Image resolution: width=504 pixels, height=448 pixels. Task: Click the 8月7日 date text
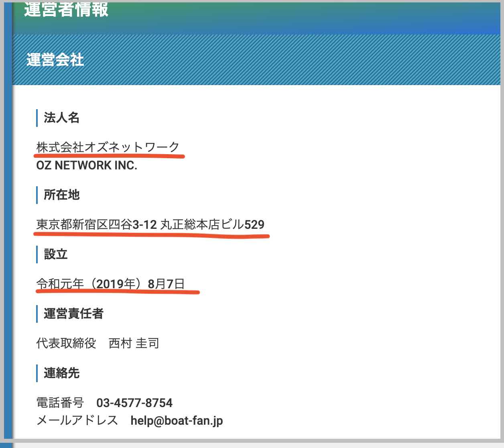click(166, 284)
